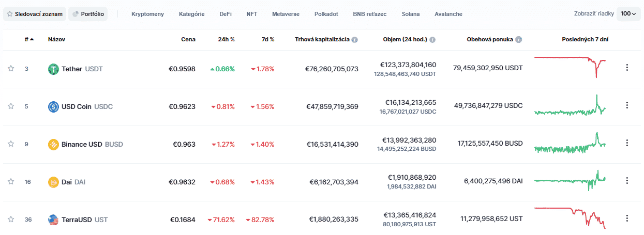Image resolution: width=644 pixels, height=235 pixels.
Task: Star Tether to add to watchlist
Action: point(11,68)
